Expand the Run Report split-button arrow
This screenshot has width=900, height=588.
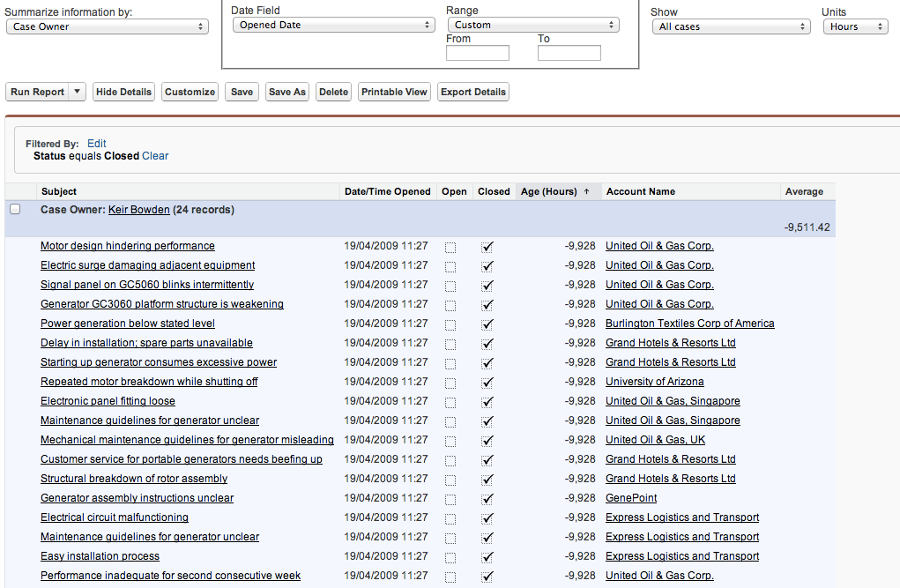(77, 92)
